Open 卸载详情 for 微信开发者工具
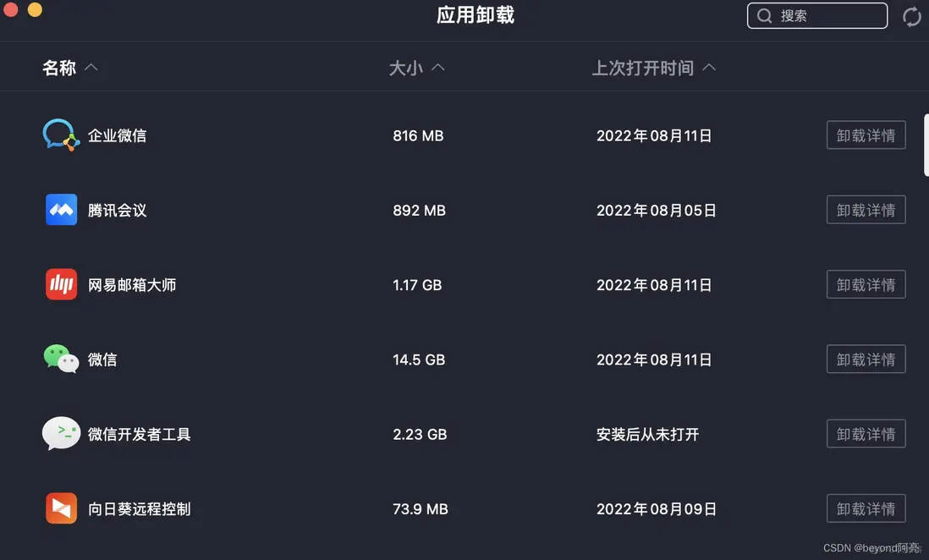 point(866,434)
